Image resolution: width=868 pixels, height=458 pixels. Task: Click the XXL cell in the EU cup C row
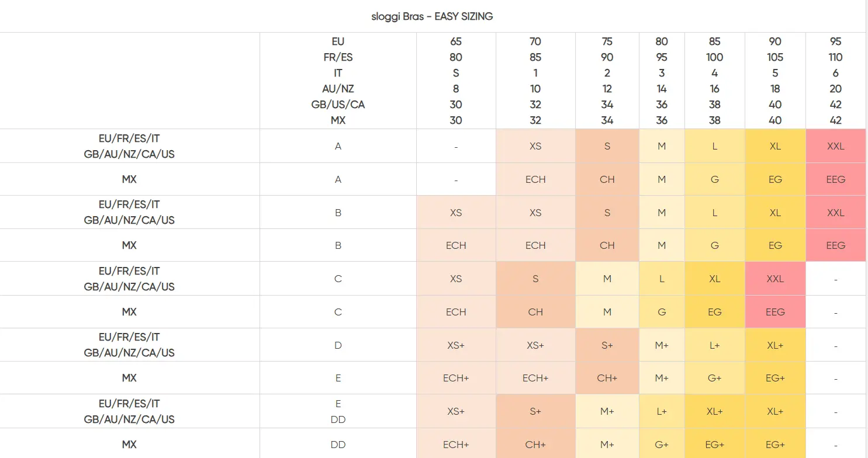tap(774, 279)
